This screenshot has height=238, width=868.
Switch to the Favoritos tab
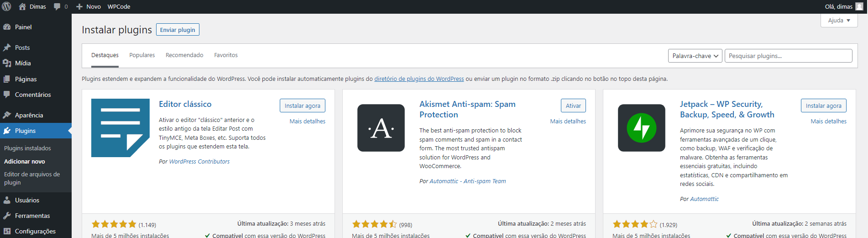(226, 55)
